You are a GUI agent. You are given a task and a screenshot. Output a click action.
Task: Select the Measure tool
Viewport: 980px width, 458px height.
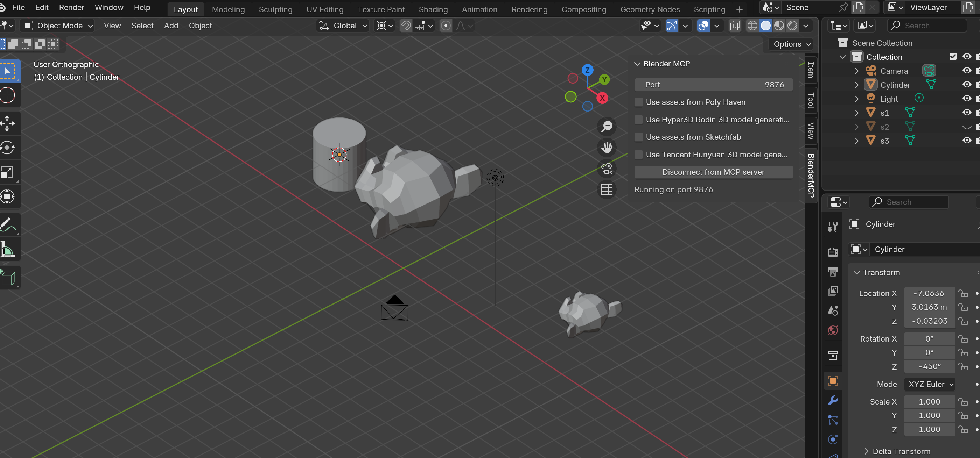[x=8, y=250]
